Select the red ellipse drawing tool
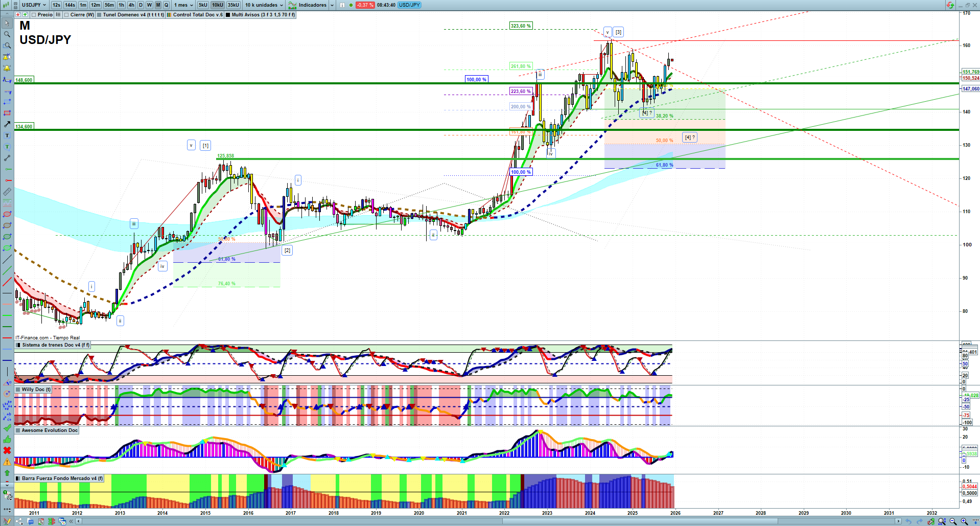The height and width of the screenshot is (526, 980). point(7,214)
